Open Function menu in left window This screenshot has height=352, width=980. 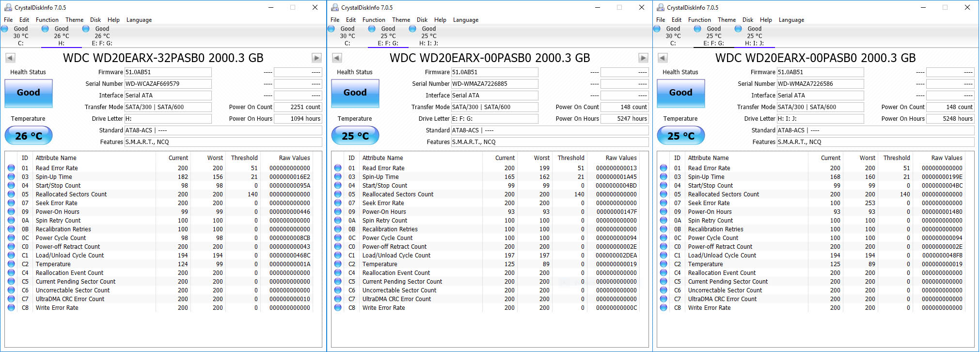tap(47, 20)
